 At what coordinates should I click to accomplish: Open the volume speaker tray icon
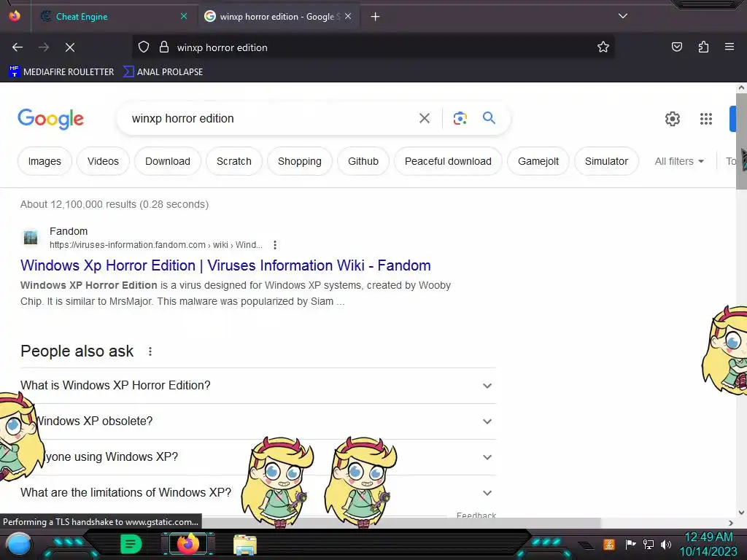666,544
